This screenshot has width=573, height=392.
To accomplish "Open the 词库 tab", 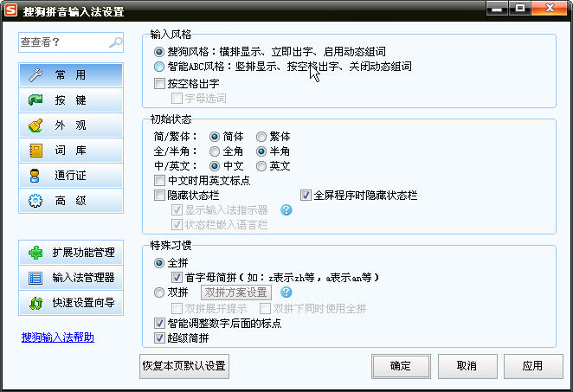I will (71, 151).
